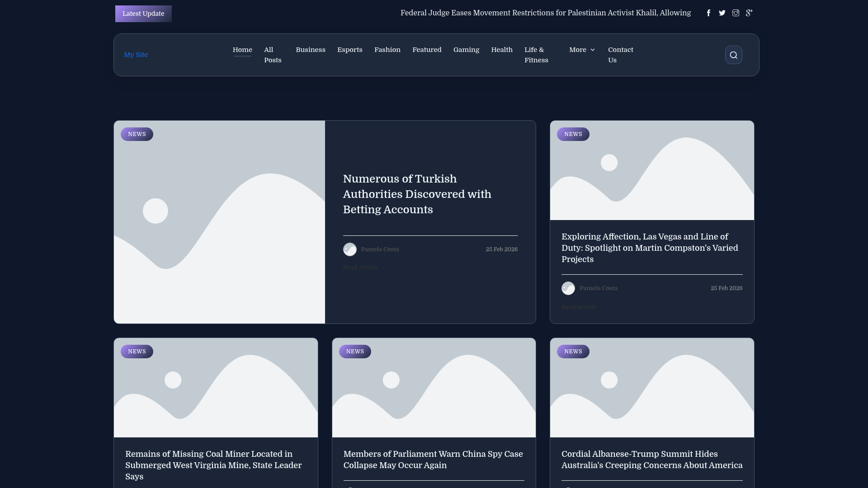Viewport: 868px width, 488px height.
Task: Click author Pamela Costa on Turkish Authorities card
Action: point(380,249)
